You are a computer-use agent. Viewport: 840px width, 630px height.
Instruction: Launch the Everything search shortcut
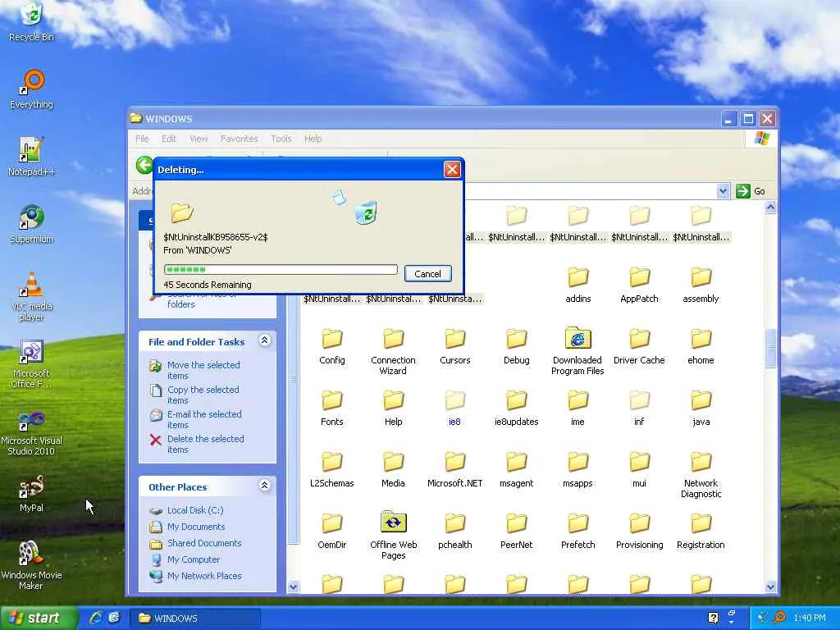tap(31, 89)
